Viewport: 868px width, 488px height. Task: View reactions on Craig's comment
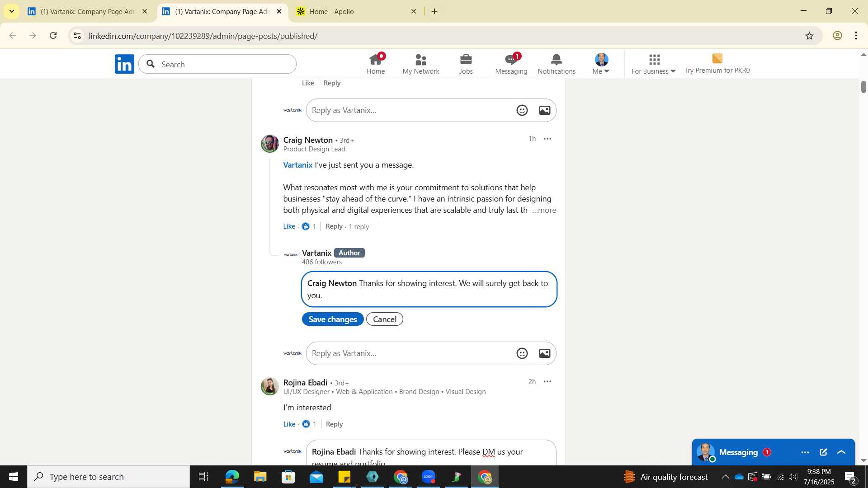pos(309,226)
